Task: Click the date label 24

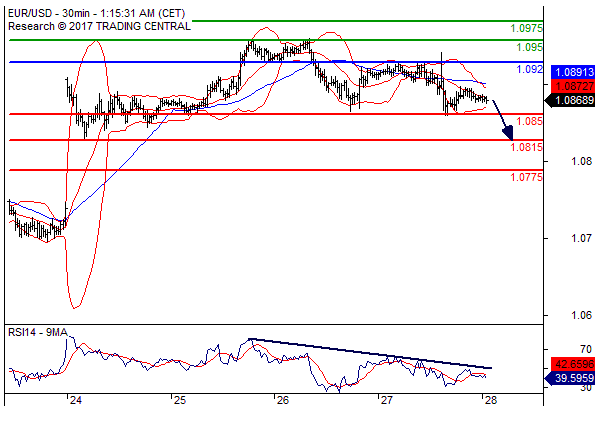Action: click(x=76, y=400)
